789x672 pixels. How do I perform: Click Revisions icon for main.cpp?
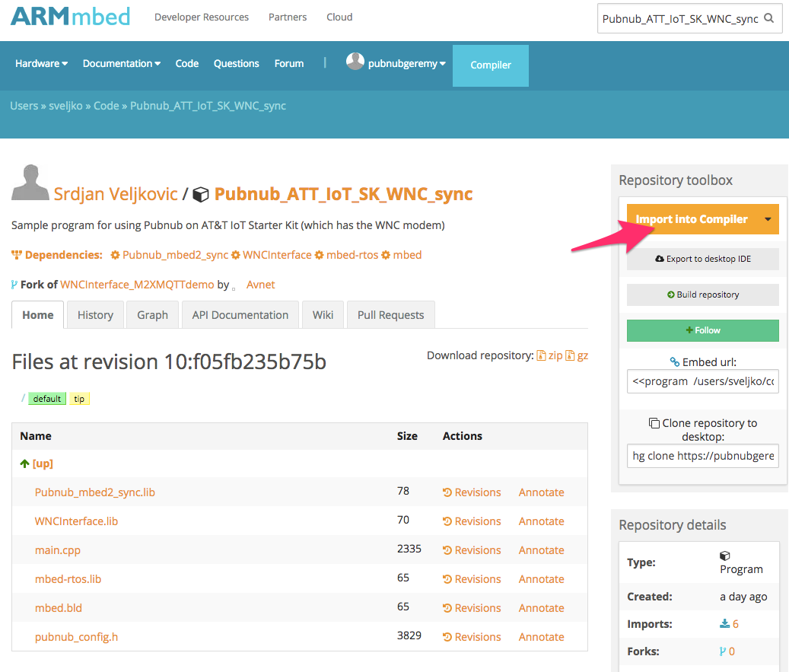(x=447, y=550)
